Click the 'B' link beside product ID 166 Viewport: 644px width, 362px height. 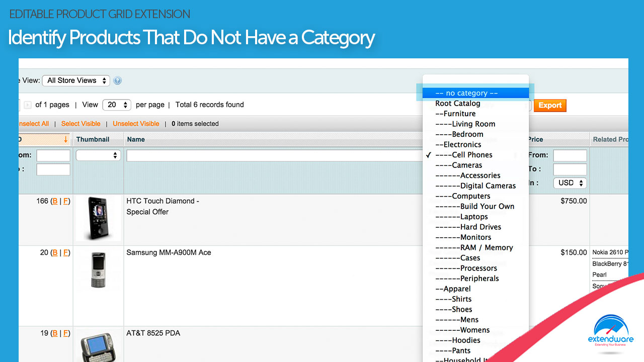click(55, 201)
